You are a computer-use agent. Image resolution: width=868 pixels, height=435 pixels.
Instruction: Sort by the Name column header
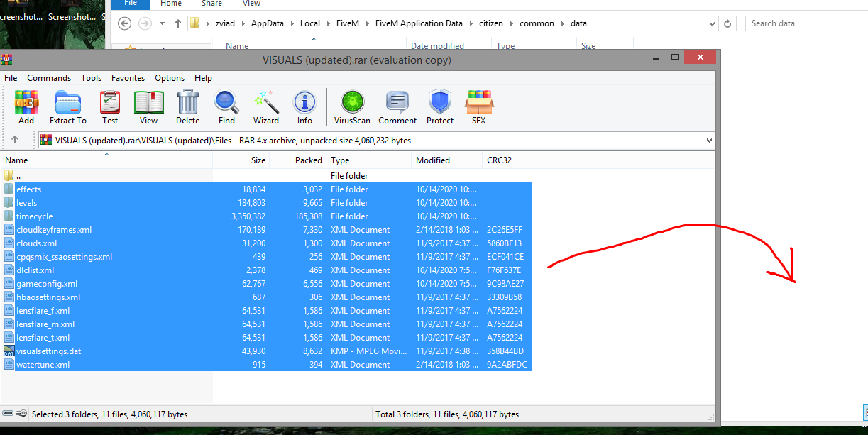coord(106,160)
